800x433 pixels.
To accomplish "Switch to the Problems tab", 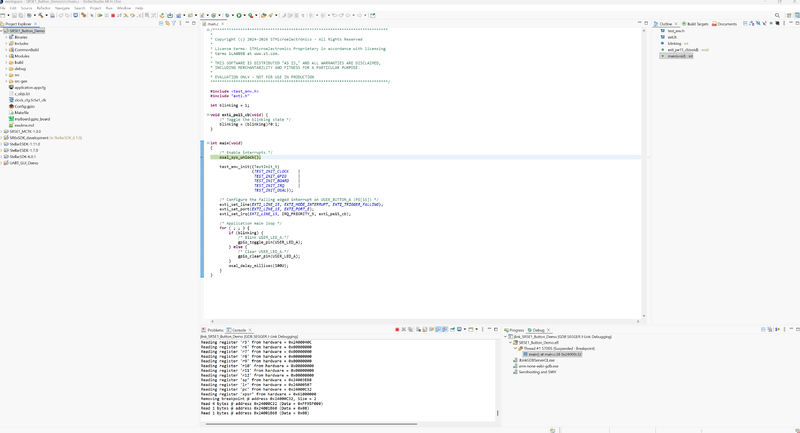I will coord(213,330).
